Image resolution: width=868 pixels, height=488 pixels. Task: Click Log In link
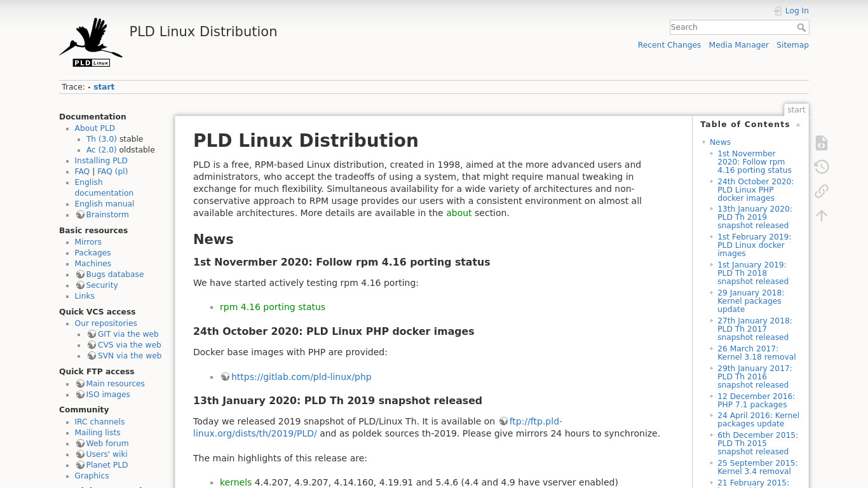point(797,11)
